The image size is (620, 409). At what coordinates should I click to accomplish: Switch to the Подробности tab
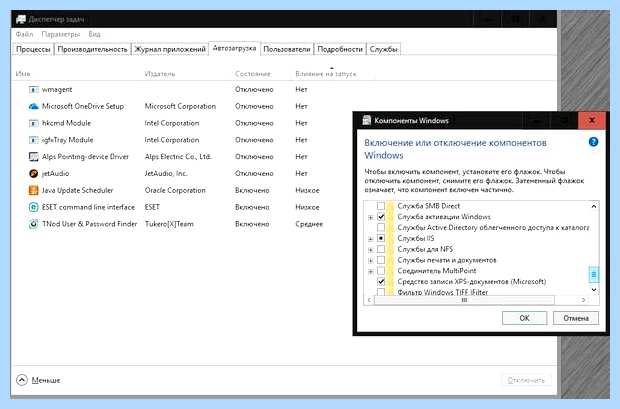[x=340, y=49]
